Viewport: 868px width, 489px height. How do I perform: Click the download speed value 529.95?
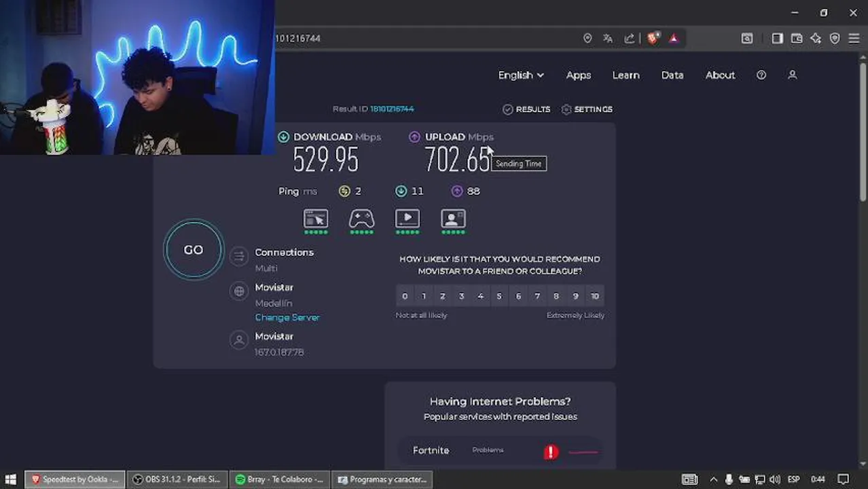[x=325, y=160]
